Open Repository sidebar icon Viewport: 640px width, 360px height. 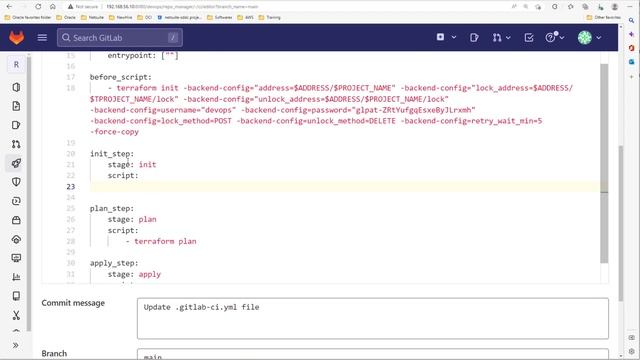[16, 106]
